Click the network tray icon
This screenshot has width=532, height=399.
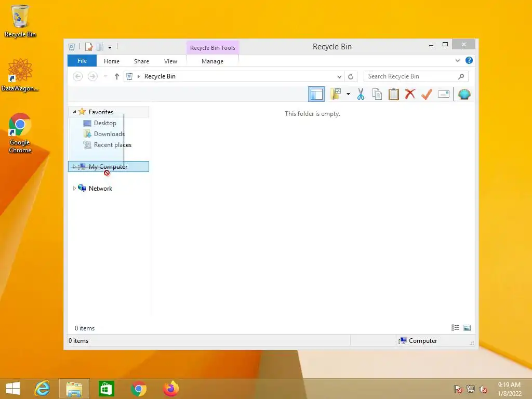coord(471,389)
